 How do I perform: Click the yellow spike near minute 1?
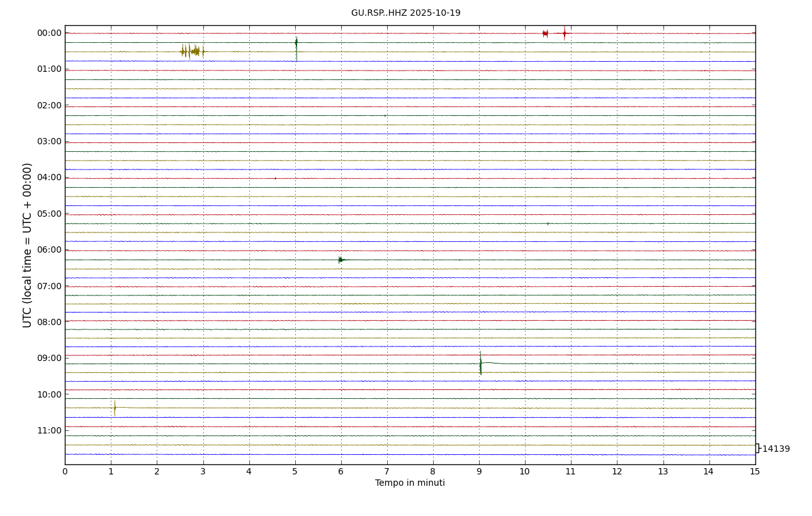[x=115, y=408]
